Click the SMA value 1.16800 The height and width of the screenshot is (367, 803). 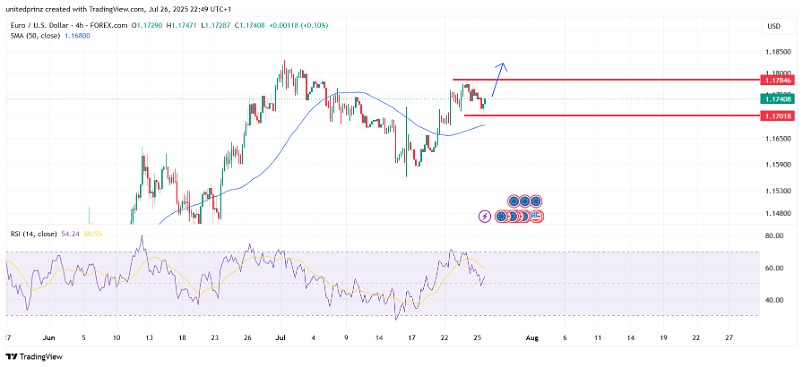tap(78, 36)
